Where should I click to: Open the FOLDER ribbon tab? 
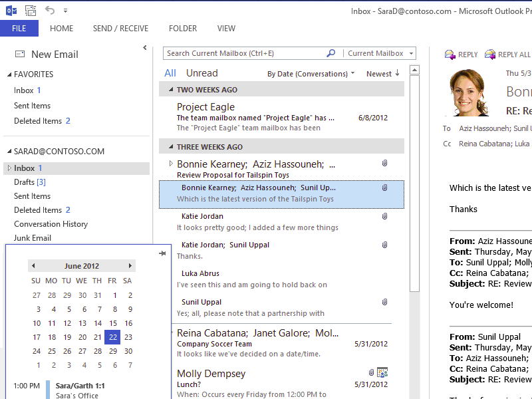click(x=183, y=29)
